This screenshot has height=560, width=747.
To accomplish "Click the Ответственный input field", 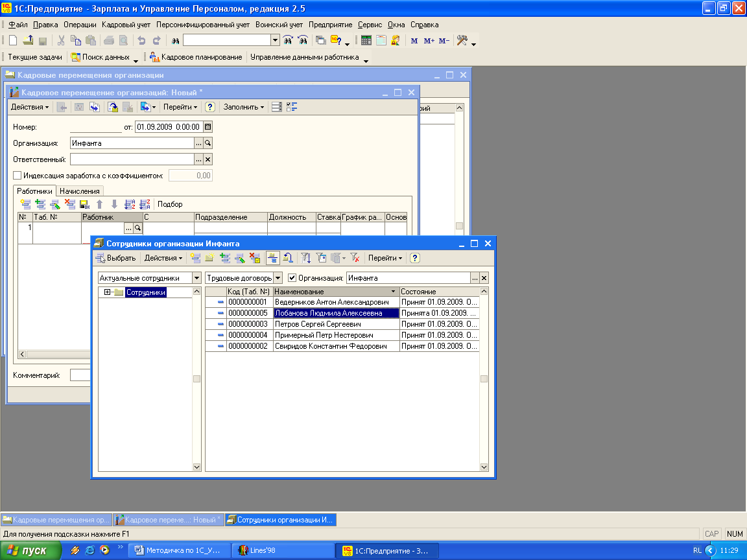I will 132,159.
